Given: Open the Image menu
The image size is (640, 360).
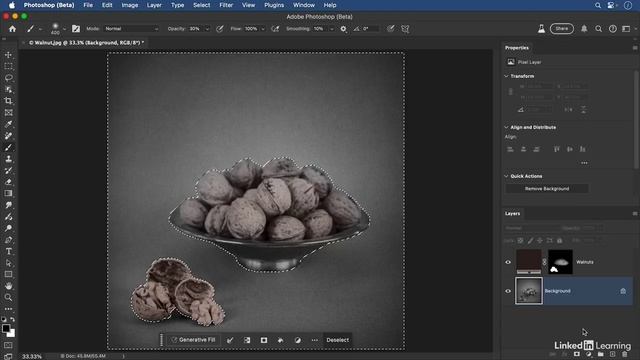Looking at the screenshot, I should click(129, 5).
